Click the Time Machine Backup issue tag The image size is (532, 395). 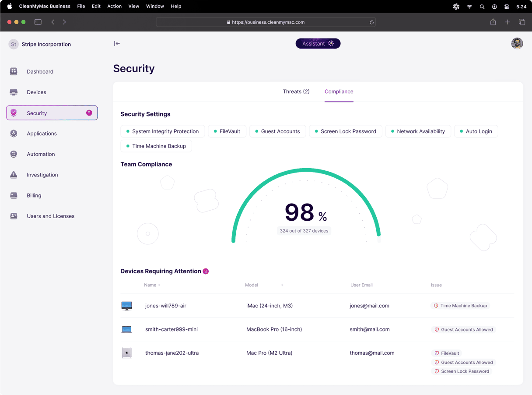coord(460,306)
